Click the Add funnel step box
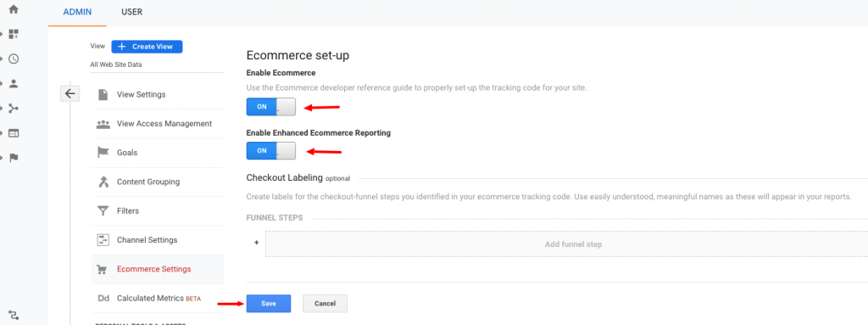This screenshot has width=868, height=325. 567,244
